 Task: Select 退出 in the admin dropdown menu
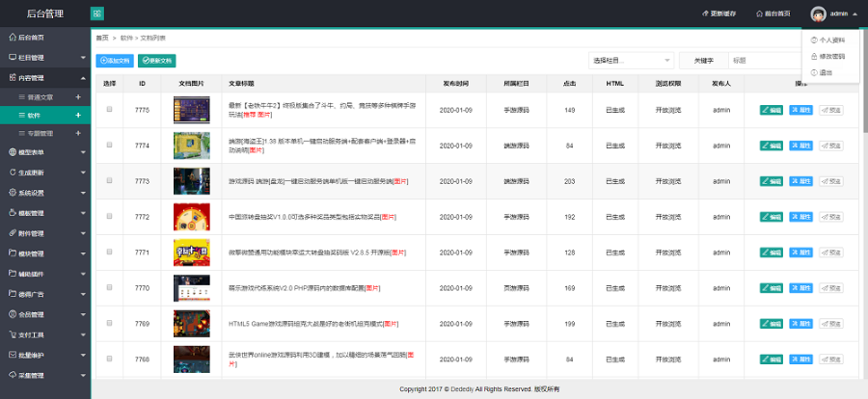(x=826, y=72)
